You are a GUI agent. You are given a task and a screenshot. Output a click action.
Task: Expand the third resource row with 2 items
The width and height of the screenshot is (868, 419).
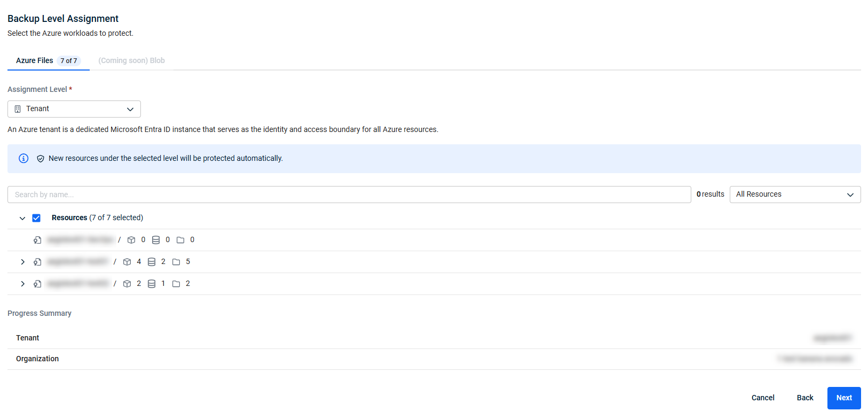(x=22, y=284)
